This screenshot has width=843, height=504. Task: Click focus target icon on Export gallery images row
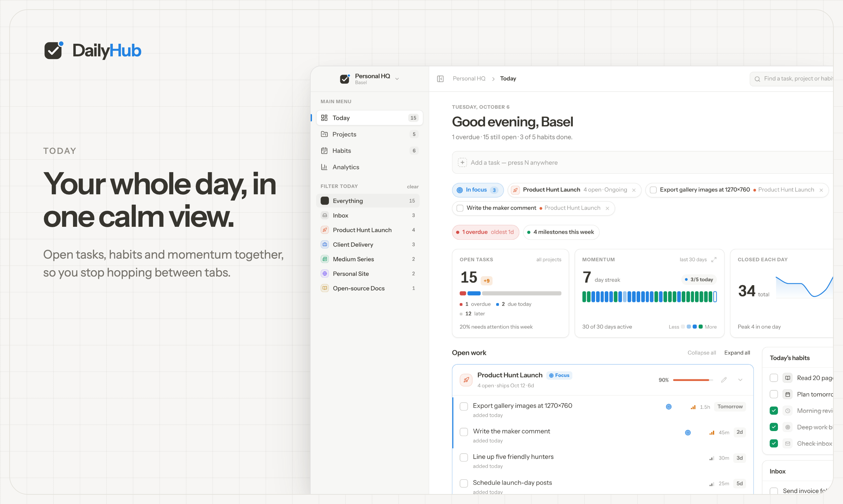668,407
